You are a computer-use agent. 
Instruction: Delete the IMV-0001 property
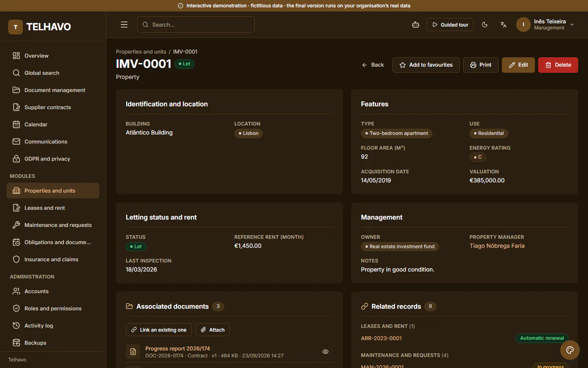tap(558, 65)
